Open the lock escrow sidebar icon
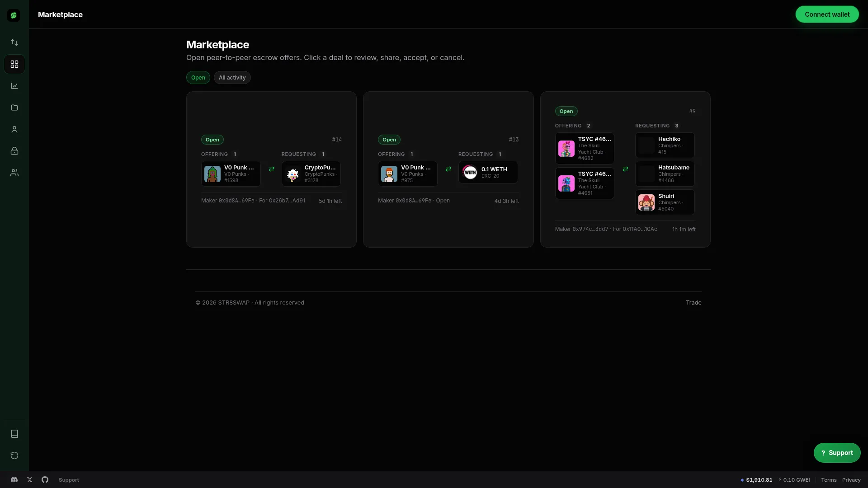 click(x=14, y=151)
